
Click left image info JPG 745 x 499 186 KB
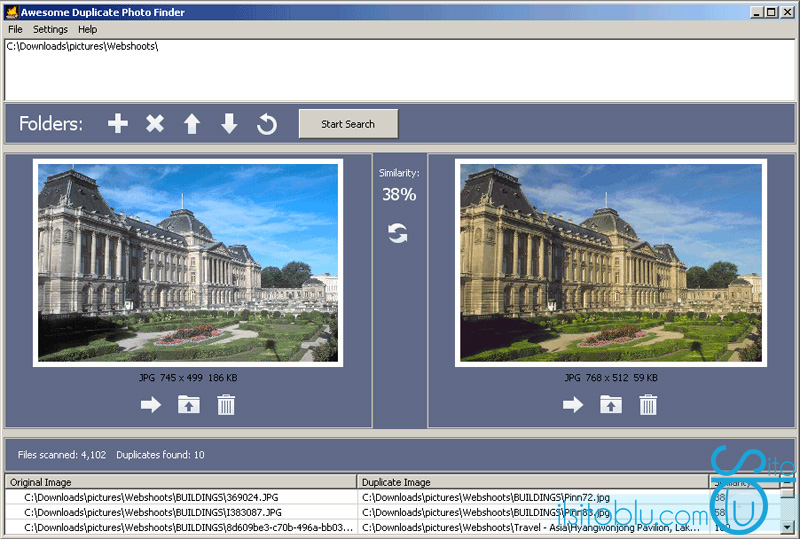point(188,378)
